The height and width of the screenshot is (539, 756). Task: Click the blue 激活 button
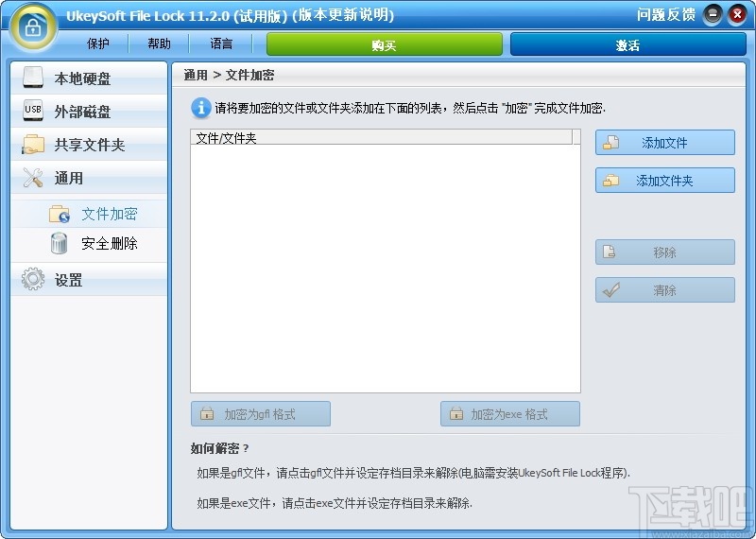click(627, 44)
